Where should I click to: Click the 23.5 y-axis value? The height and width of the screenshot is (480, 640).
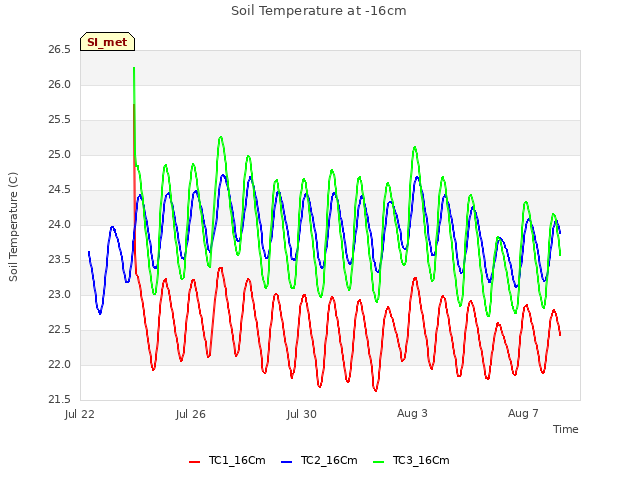(x=60, y=260)
